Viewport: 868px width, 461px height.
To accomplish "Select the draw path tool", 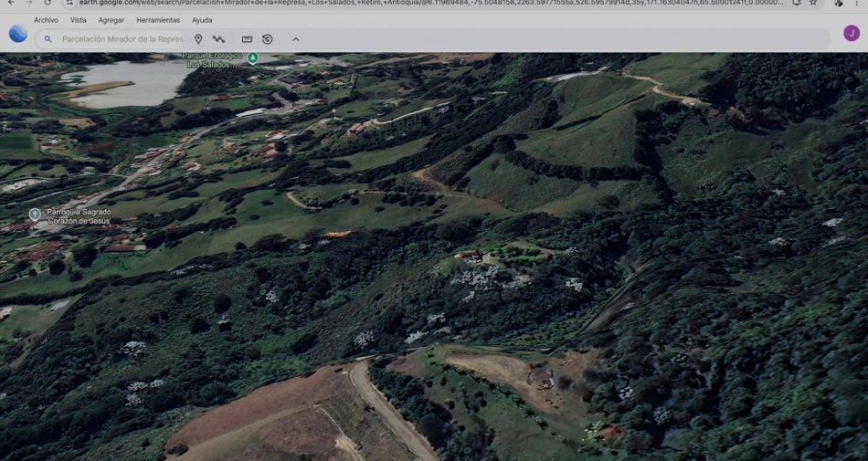I will coord(219,39).
